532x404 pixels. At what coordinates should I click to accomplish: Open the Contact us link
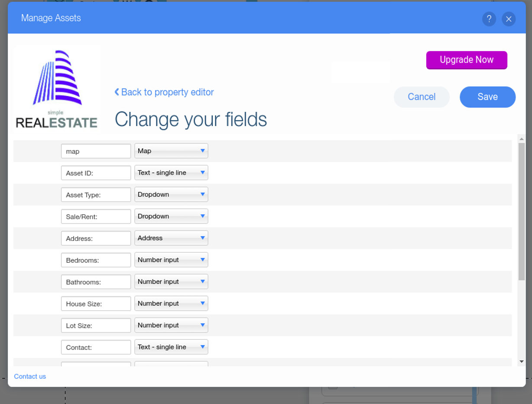(x=30, y=376)
